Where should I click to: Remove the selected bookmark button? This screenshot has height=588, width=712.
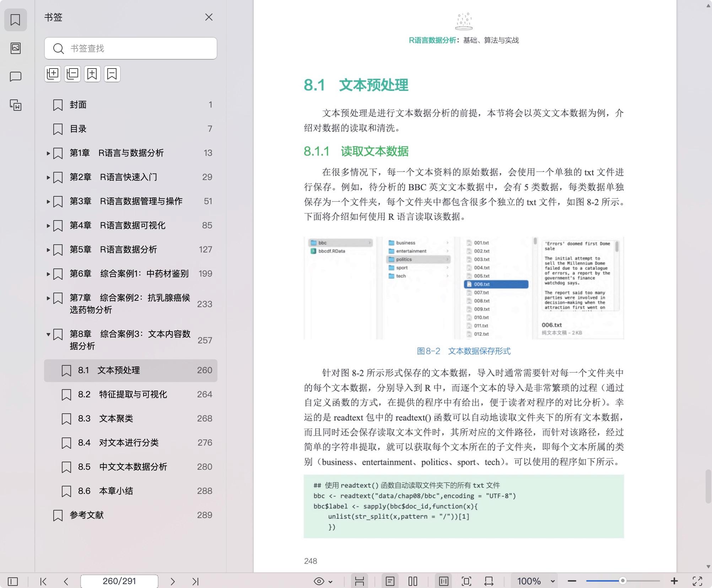pyautogui.click(x=112, y=74)
